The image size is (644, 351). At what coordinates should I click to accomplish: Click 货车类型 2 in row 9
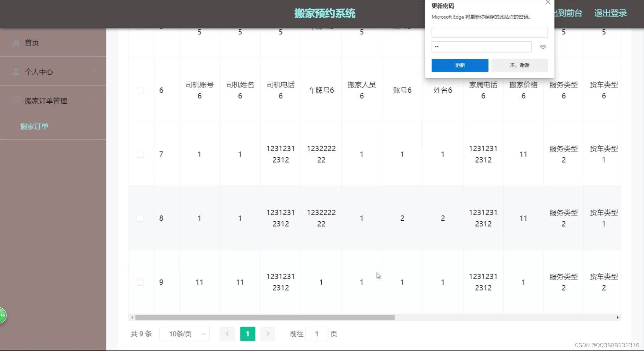(604, 282)
